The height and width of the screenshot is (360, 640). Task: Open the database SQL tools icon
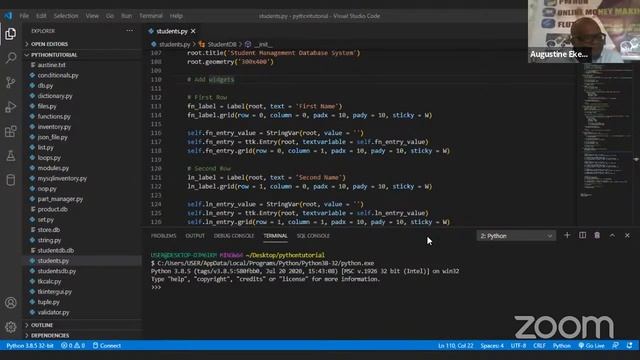[11, 180]
